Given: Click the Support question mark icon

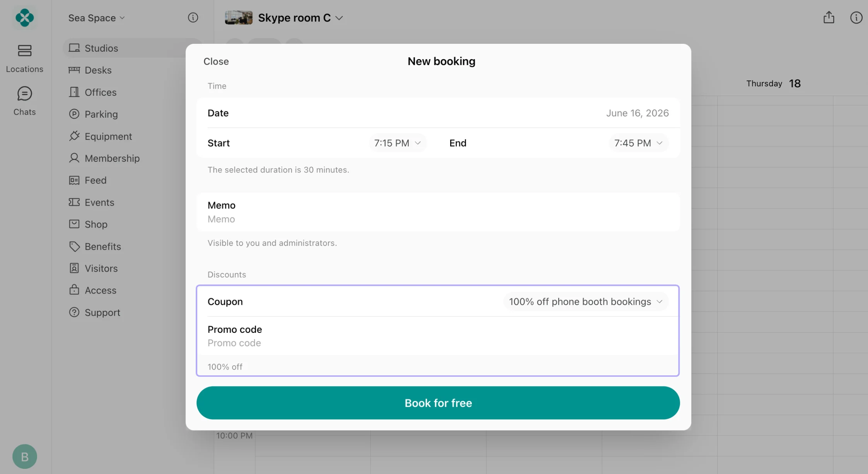Looking at the screenshot, I should tap(74, 313).
